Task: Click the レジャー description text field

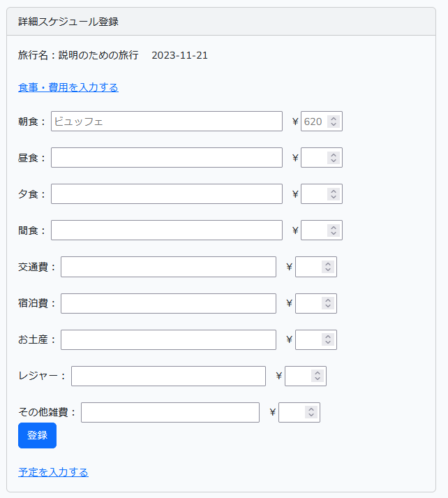Action: [168, 376]
